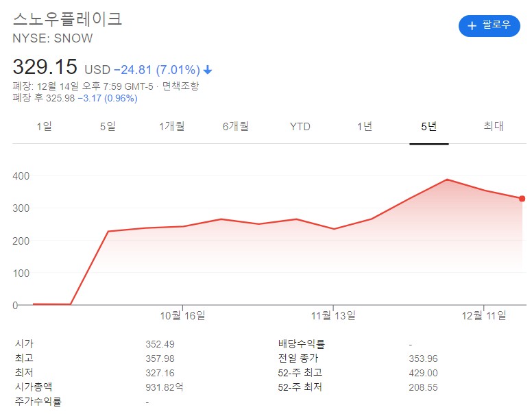The width and height of the screenshot is (532, 414).
Task: Click the 200 y-axis label
Action: (21, 241)
